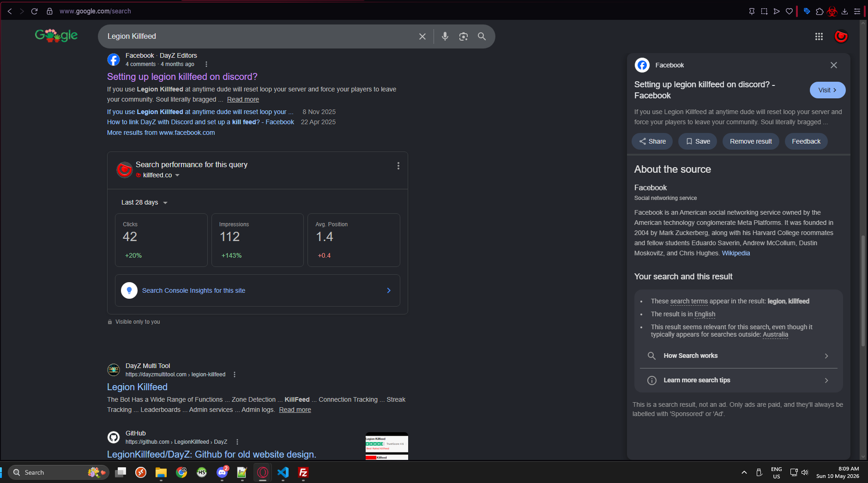Open the Last 28 days date range dropdown
868x483 pixels.
(x=145, y=202)
